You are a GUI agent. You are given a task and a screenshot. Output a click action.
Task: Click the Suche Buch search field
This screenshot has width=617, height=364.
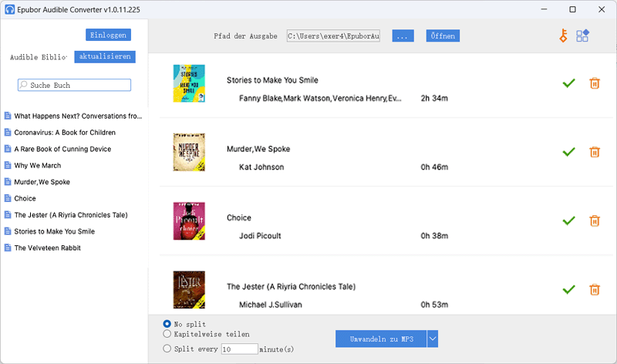pos(75,85)
